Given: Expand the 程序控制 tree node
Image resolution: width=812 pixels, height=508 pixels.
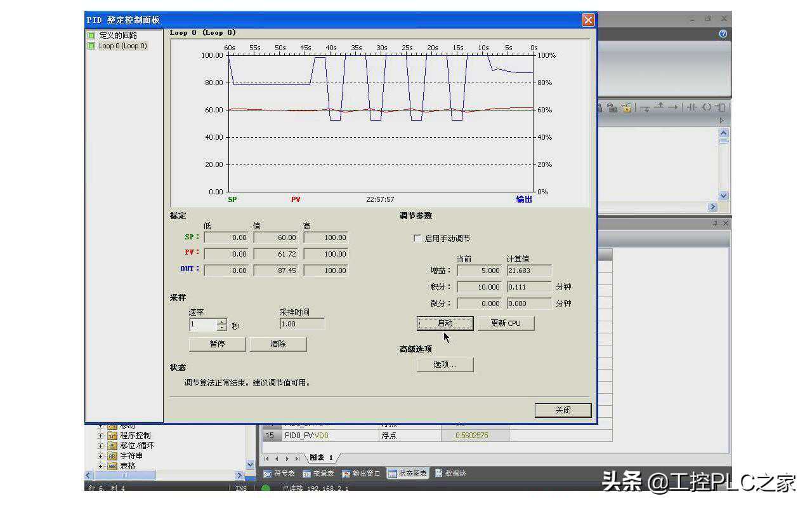Looking at the screenshot, I should pos(100,436).
